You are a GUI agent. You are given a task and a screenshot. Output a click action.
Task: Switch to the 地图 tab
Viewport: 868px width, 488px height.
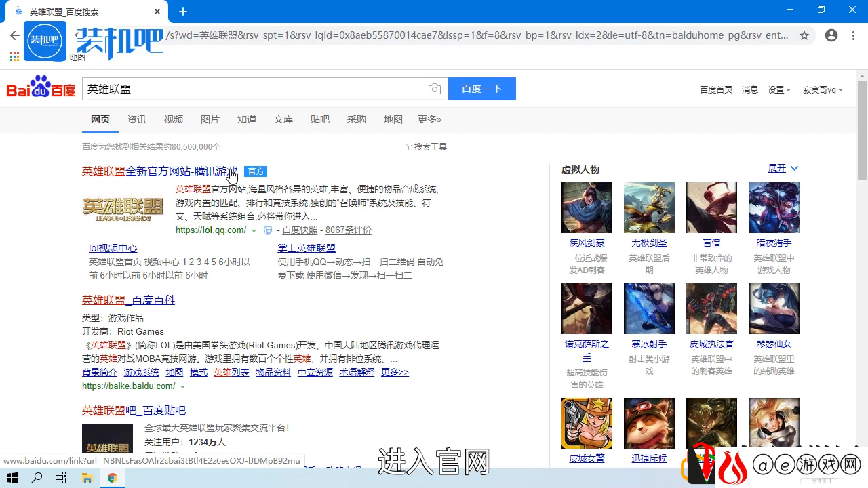click(393, 119)
